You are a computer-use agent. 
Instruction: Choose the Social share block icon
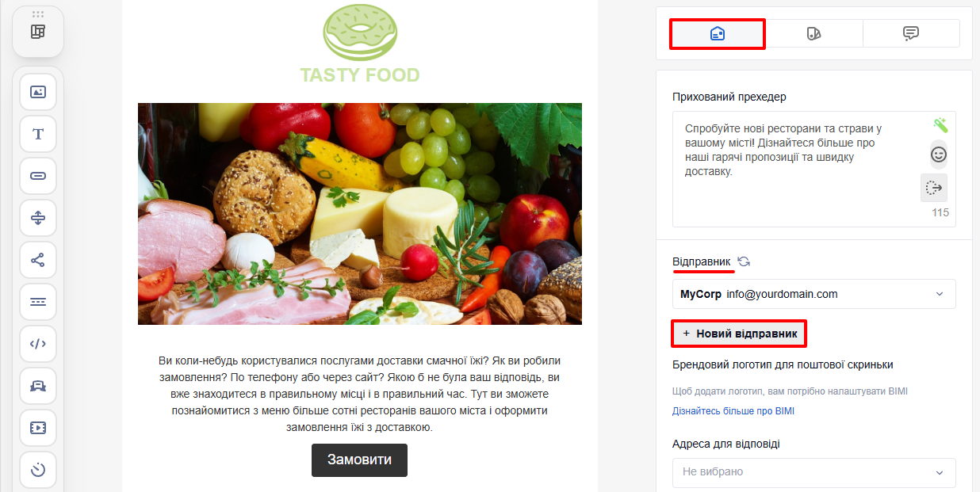[x=38, y=260]
